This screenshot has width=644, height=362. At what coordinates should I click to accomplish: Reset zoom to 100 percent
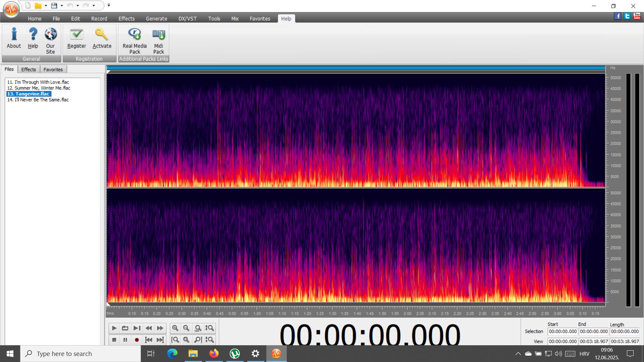(x=198, y=328)
